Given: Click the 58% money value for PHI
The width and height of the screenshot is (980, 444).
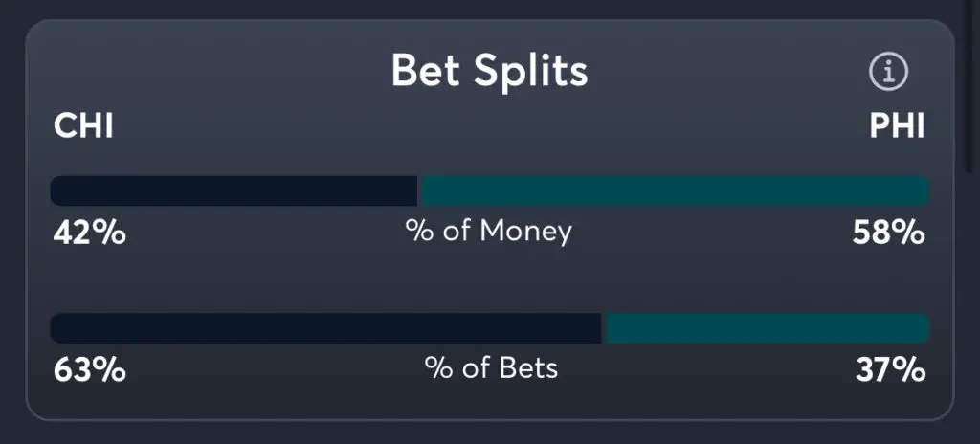Looking at the screenshot, I should click(x=889, y=233).
